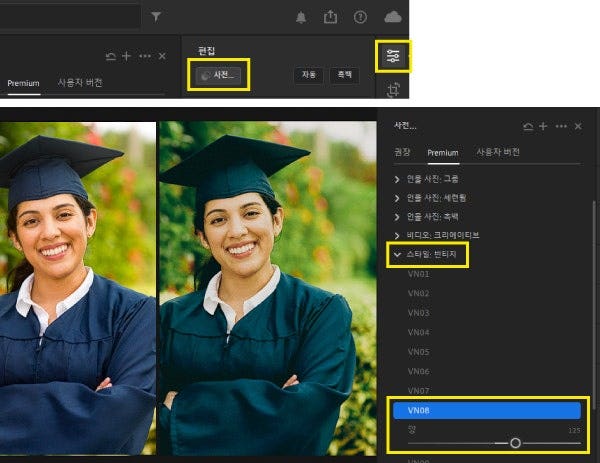
Task: Apply the VN03 preset
Action: (418, 313)
